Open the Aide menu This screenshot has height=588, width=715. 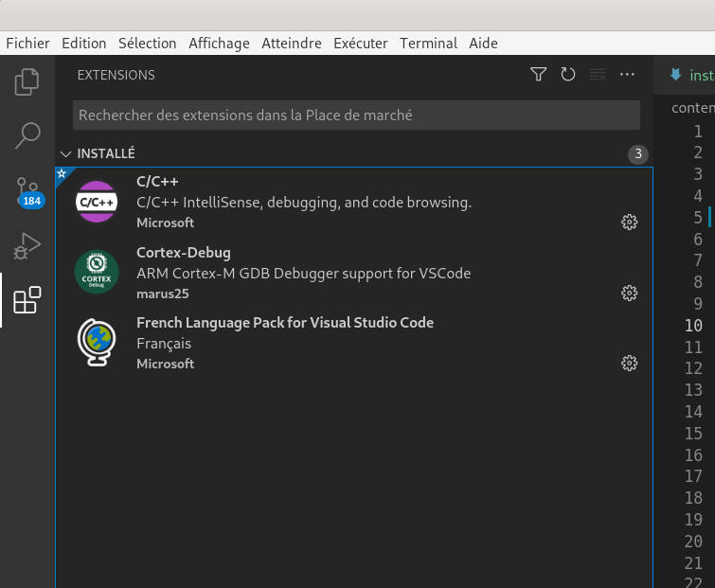483,44
